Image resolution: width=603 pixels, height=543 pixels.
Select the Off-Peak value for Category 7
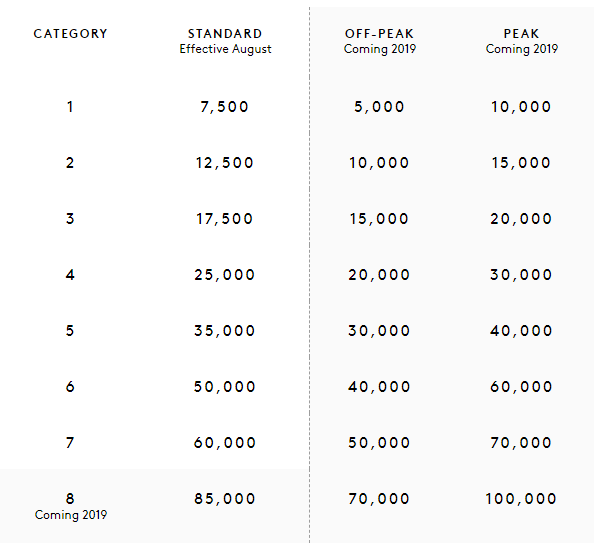(379, 443)
